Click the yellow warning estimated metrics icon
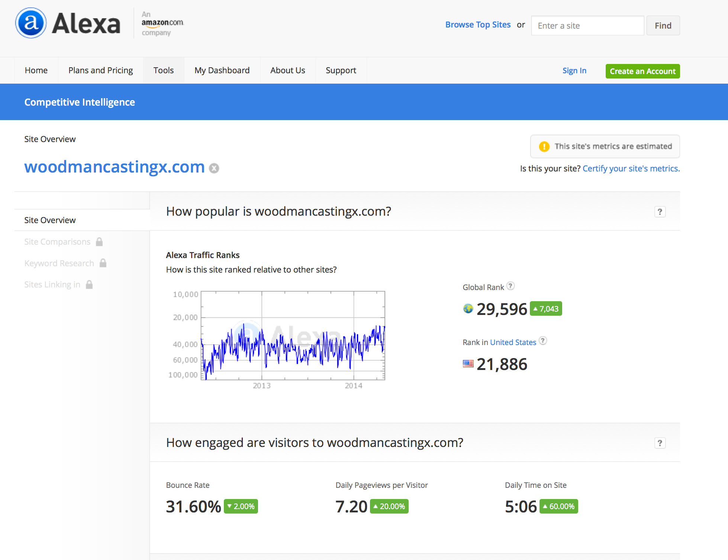 click(x=544, y=147)
